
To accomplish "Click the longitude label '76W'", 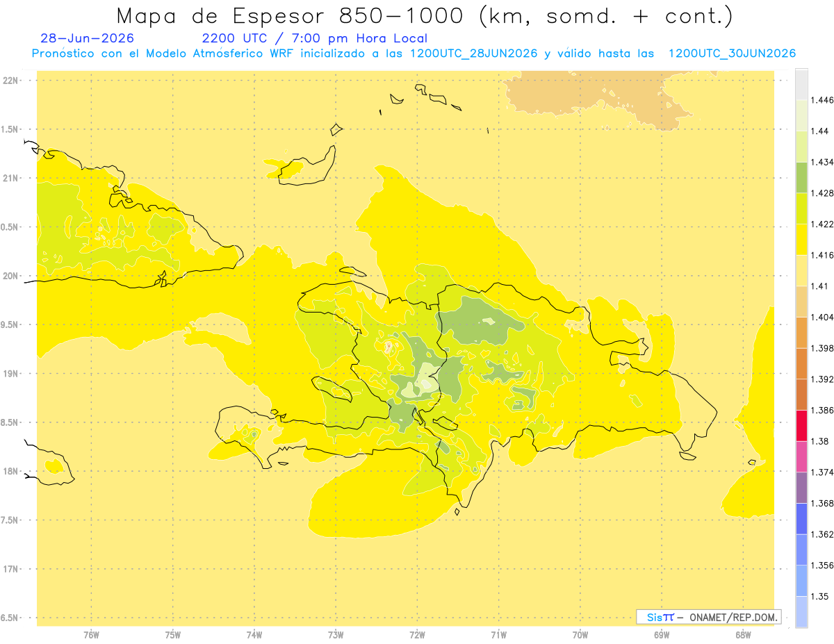I will click(x=91, y=634).
